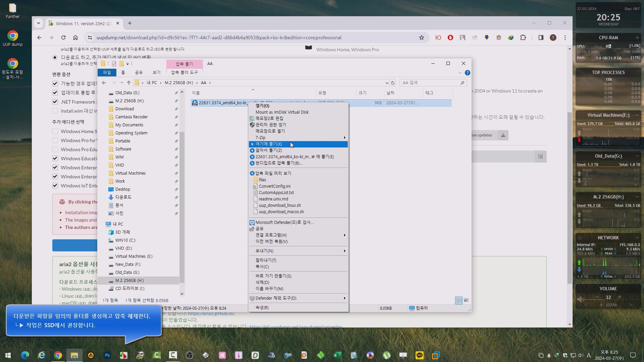
Task: Select download-and-convert ISO radio option
Action: [x=55, y=57]
